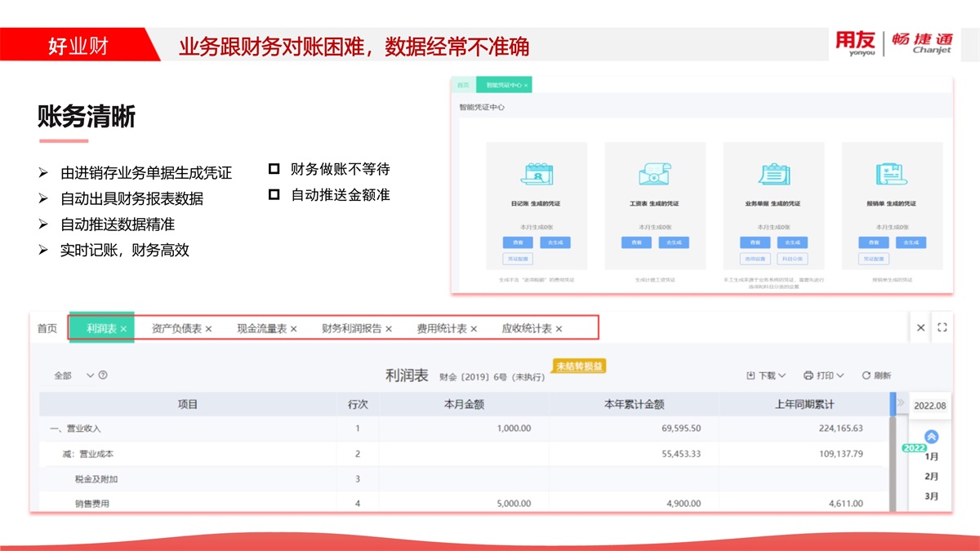Click the 2022.08 period field
980x551 pixels.
[x=930, y=406]
